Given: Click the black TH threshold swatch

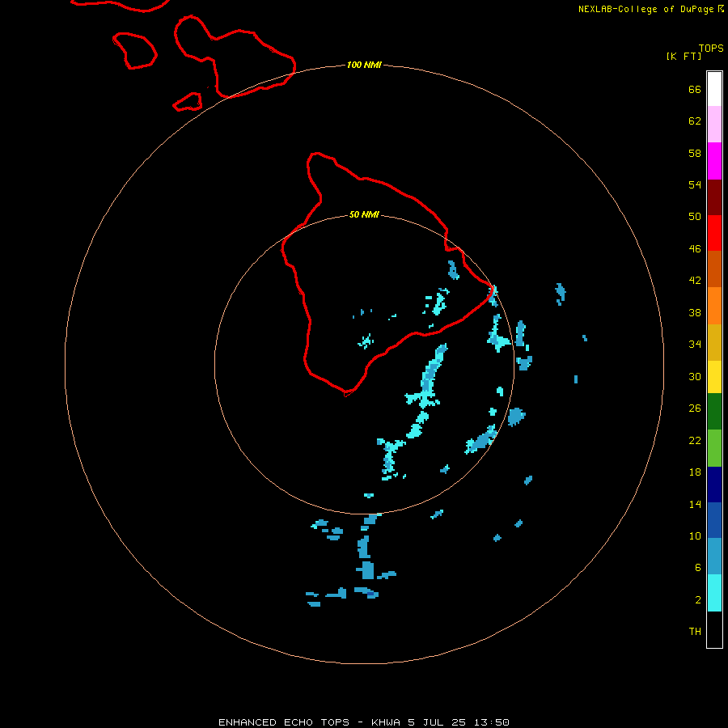Looking at the screenshot, I should (x=714, y=629).
